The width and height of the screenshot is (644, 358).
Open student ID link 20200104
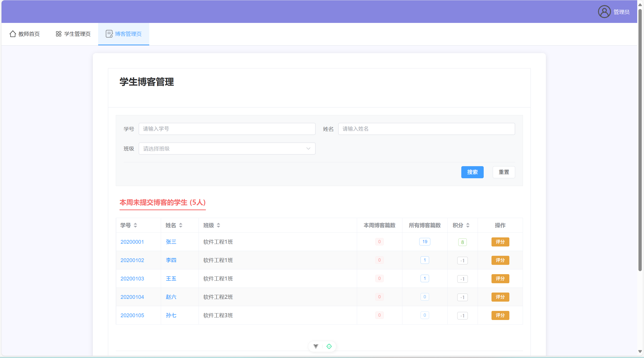(x=132, y=297)
